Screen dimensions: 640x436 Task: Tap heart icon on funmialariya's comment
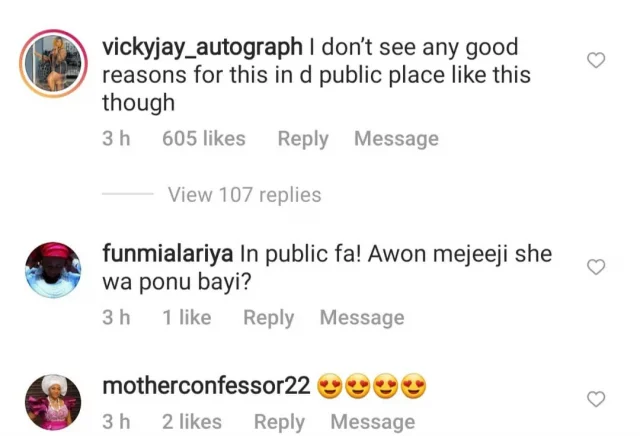[x=595, y=267]
